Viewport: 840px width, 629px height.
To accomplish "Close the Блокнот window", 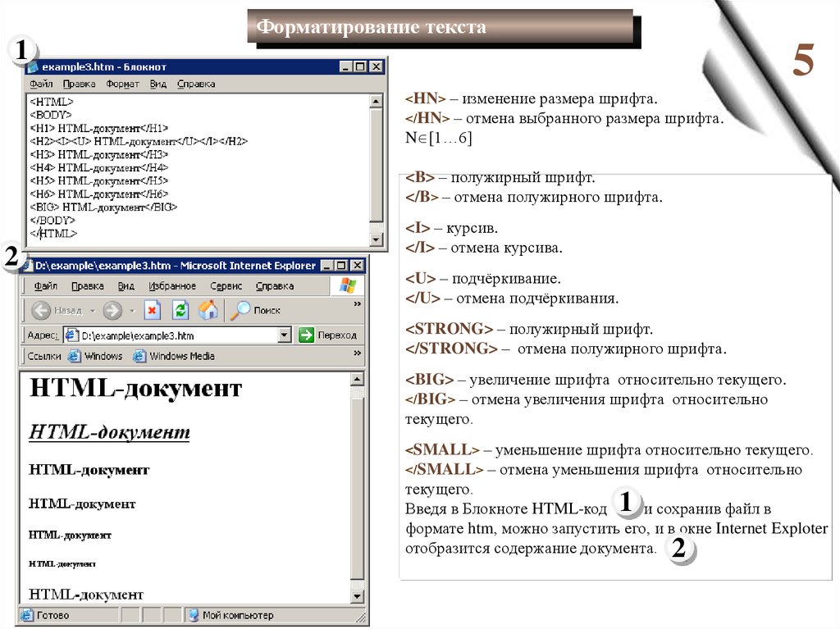I will tap(377, 67).
